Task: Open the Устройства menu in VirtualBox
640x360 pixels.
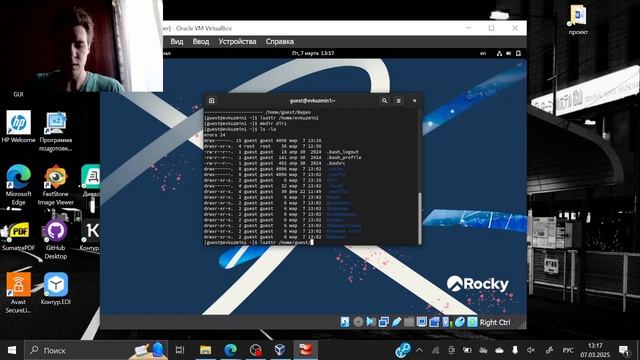Action: pyautogui.click(x=237, y=42)
